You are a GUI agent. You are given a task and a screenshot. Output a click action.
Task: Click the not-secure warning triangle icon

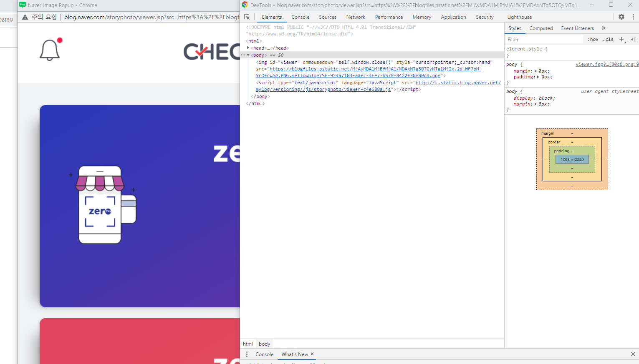25,17
